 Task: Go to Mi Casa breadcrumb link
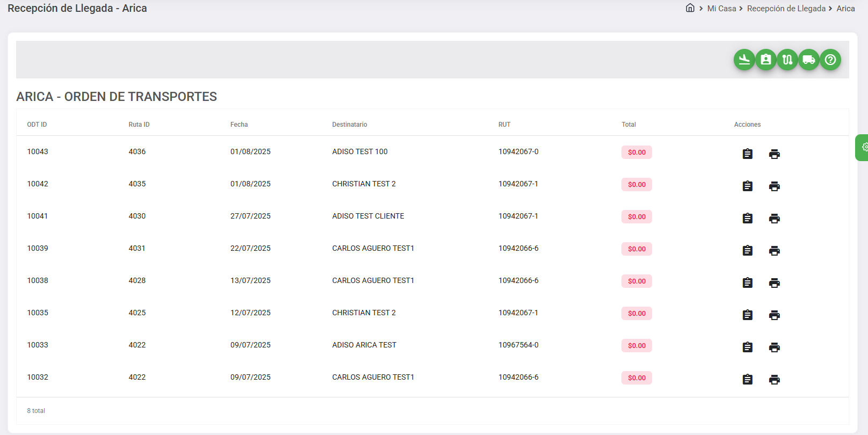point(721,9)
